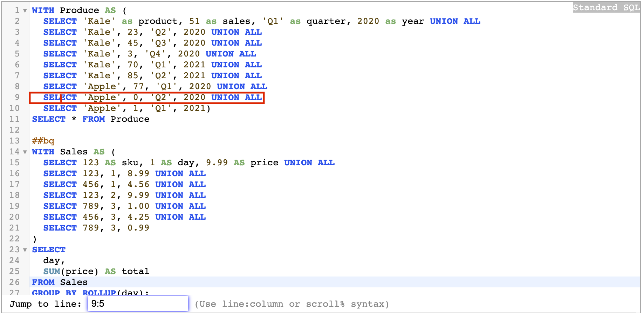The width and height of the screenshot is (644, 313).
Task: Click the year alias on line 2
Action: pyautogui.click(x=413, y=21)
